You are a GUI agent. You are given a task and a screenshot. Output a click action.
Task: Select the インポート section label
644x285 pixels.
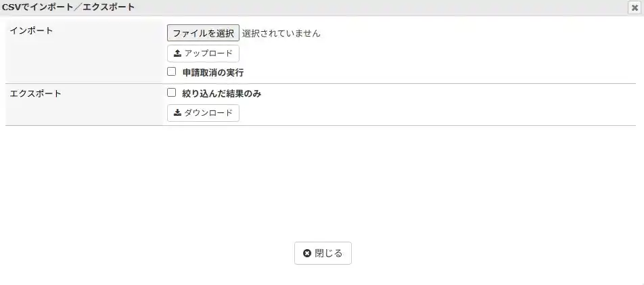pyautogui.click(x=31, y=30)
